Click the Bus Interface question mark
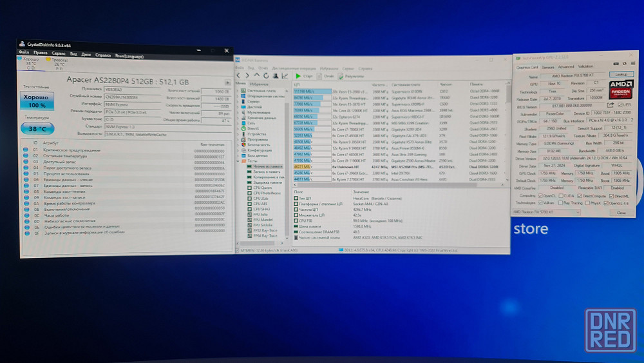Image resolution: width=644 pixels, height=363 pixels. click(x=632, y=120)
